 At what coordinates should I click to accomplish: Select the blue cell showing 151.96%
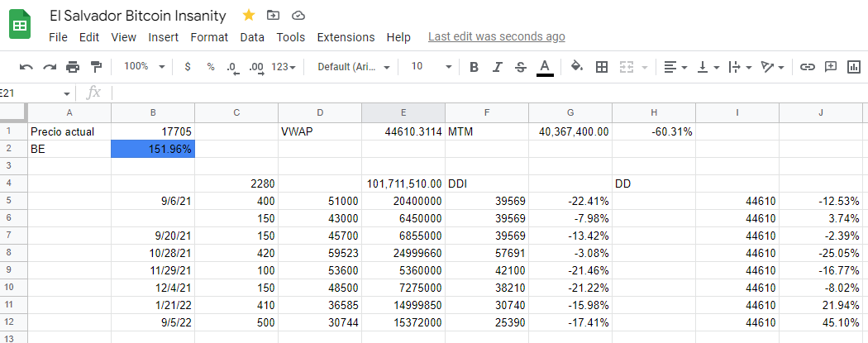[x=153, y=150]
